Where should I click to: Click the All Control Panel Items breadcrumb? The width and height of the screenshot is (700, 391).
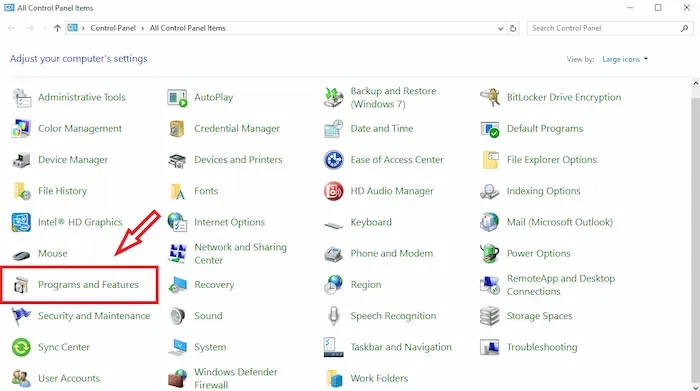(x=188, y=28)
